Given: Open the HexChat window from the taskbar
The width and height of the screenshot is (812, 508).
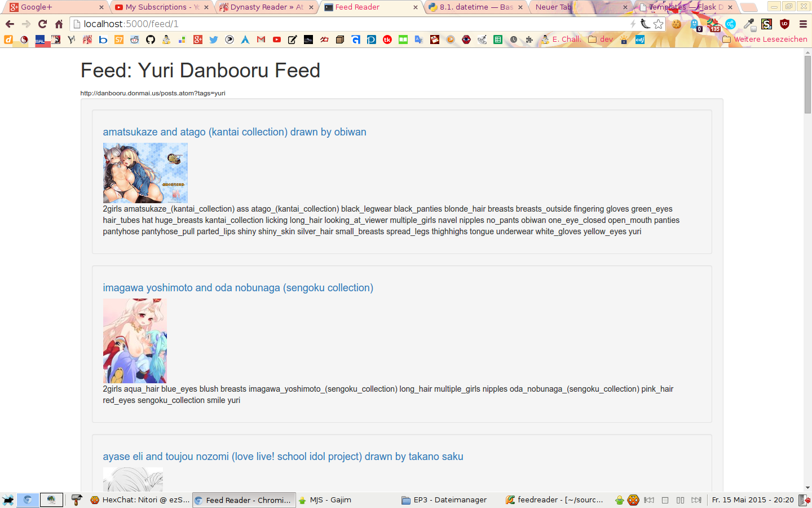Looking at the screenshot, I should pos(140,500).
